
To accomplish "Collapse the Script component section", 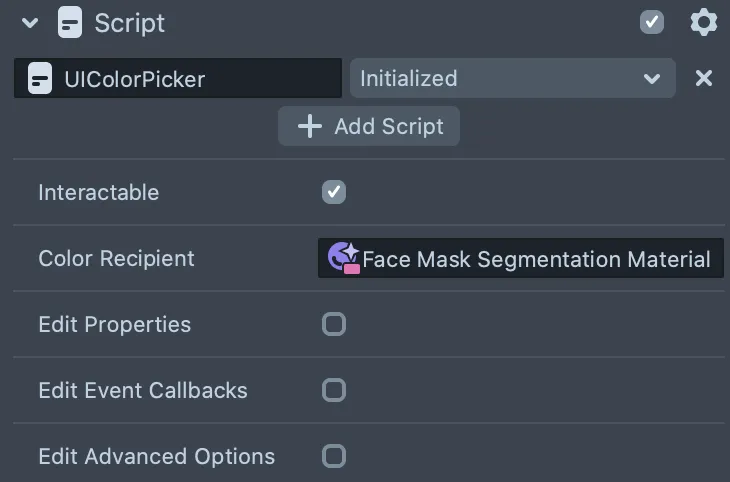I will pyautogui.click(x=30, y=22).
